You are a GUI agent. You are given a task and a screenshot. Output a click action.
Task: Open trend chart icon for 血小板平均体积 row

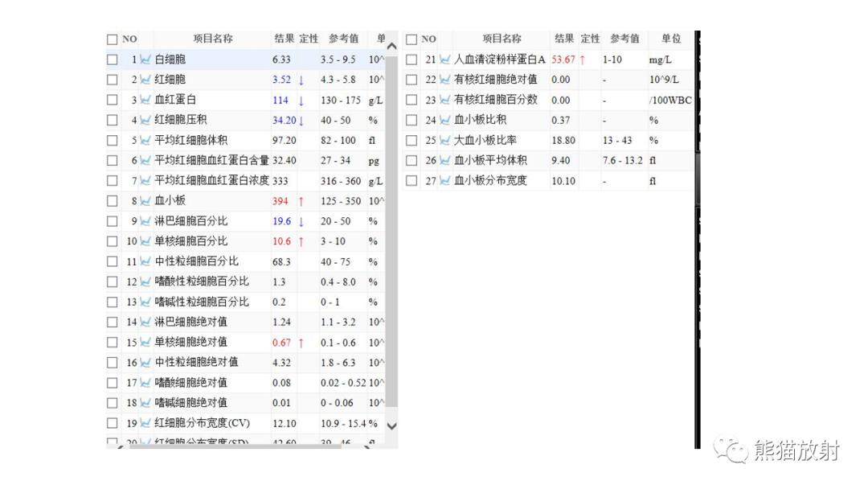click(444, 161)
